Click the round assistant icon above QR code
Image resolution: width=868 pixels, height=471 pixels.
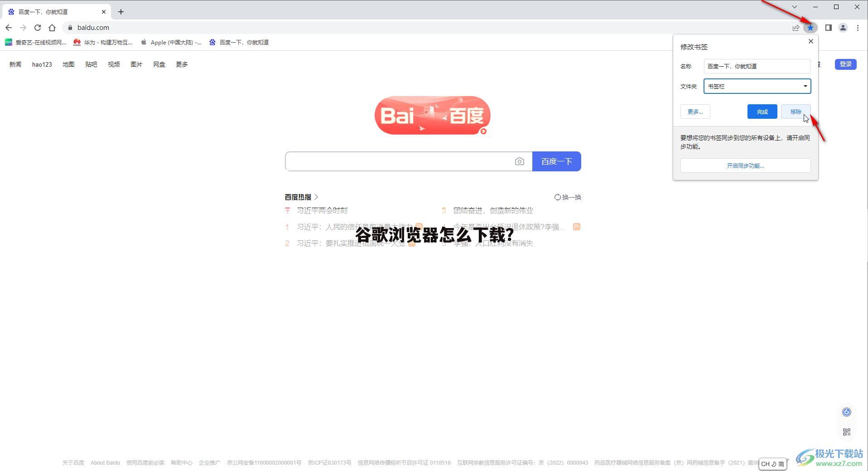[847, 412]
